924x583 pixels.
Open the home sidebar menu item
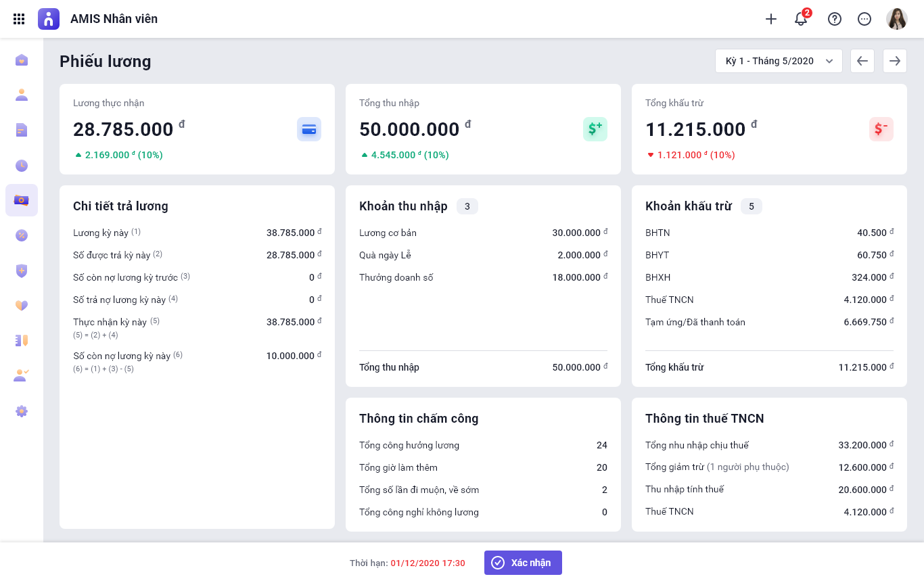[x=22, y=60]
